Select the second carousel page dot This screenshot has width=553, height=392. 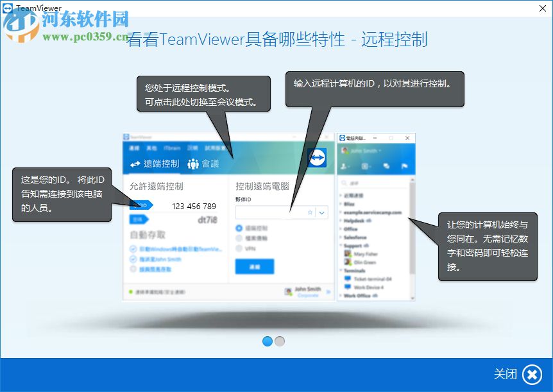(279, 341)
